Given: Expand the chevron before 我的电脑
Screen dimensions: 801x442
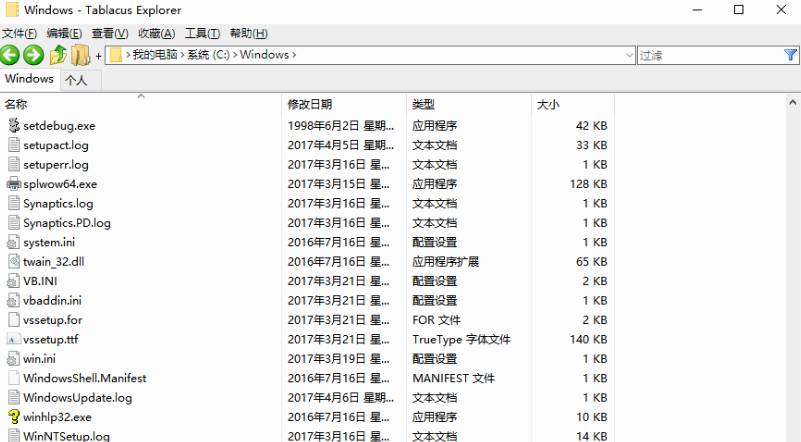Looking at the screenshot, I should (x=128, y=55).
